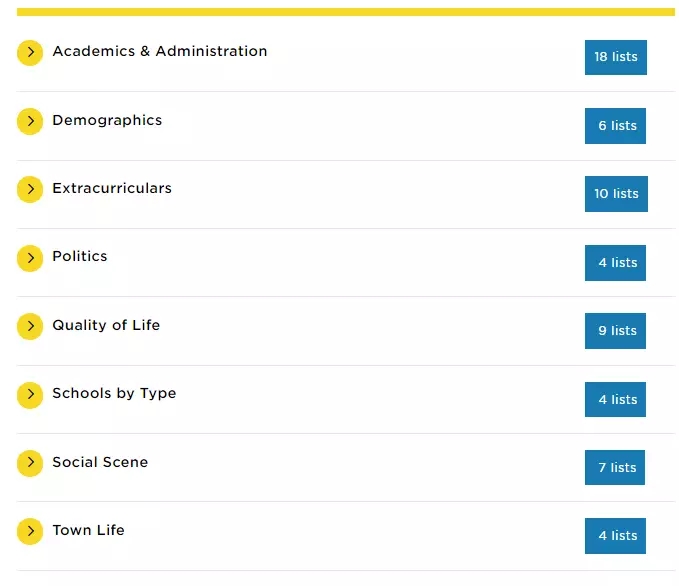Click yellow arrow icon beside Extracurriculars

30,189
